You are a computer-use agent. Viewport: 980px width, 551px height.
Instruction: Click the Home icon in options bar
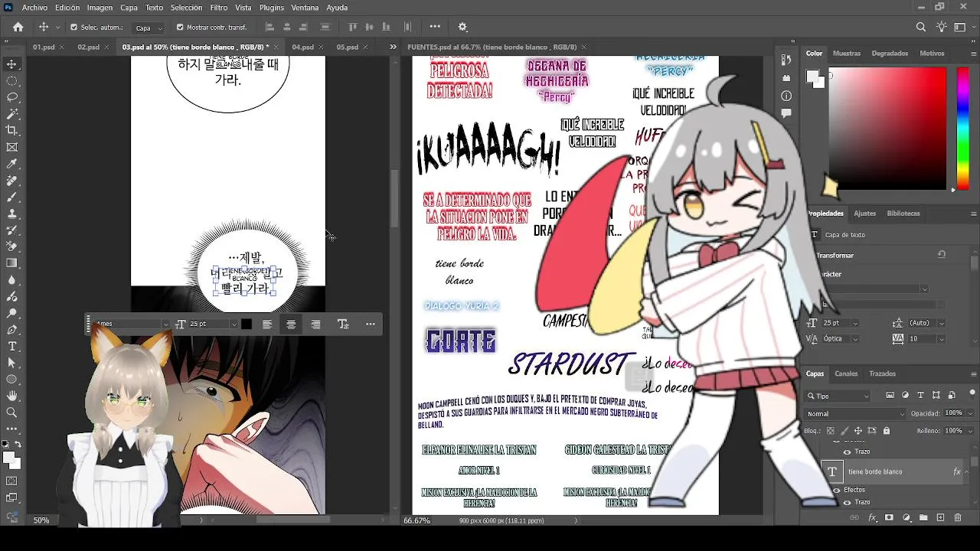[x=18, y=27]
